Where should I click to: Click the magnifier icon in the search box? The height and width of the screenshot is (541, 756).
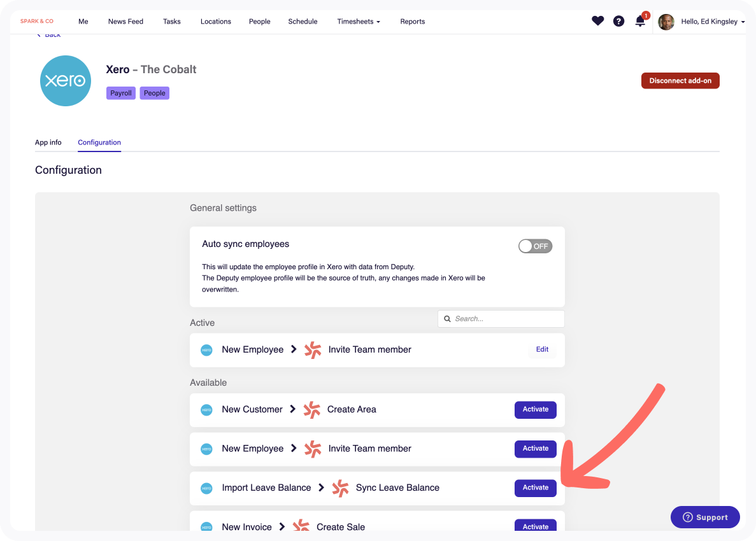pyautogui.click(x=447, y=319)
